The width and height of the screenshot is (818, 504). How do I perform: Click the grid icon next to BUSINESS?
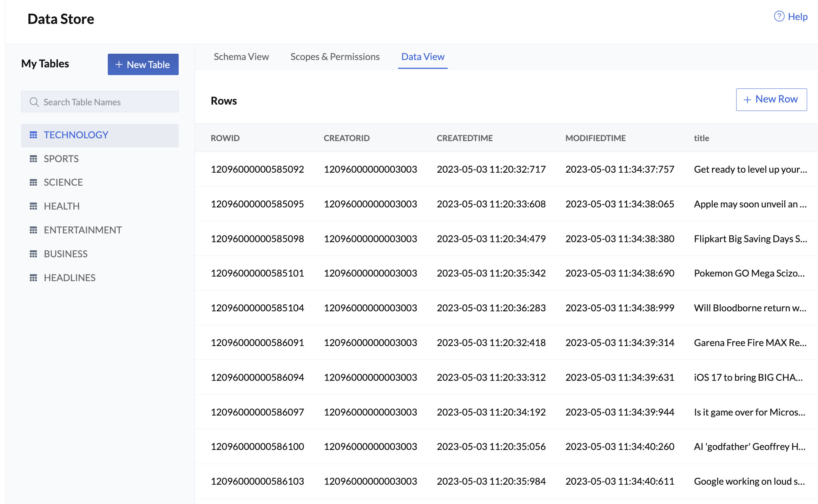[x=33, y=253]
